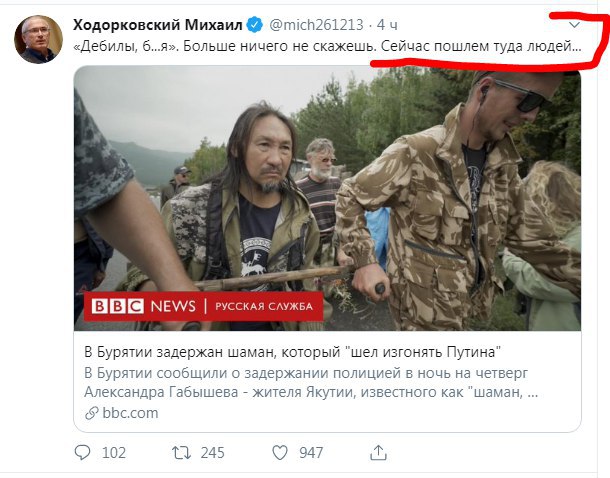Viewport: 610px width, 478px height.
Task: Click the 4 ч tweet timestamp
Action: (387, 25)
